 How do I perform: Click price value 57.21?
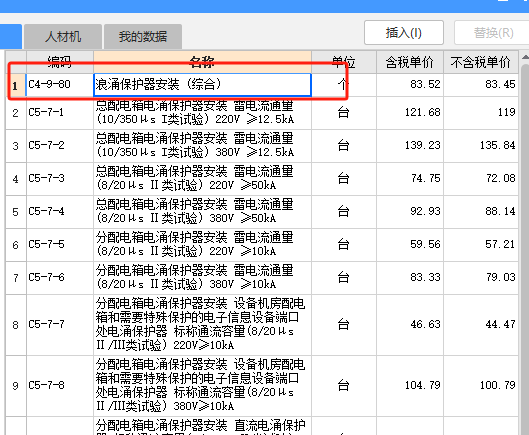pyautogui.click(x=500, y=244)
